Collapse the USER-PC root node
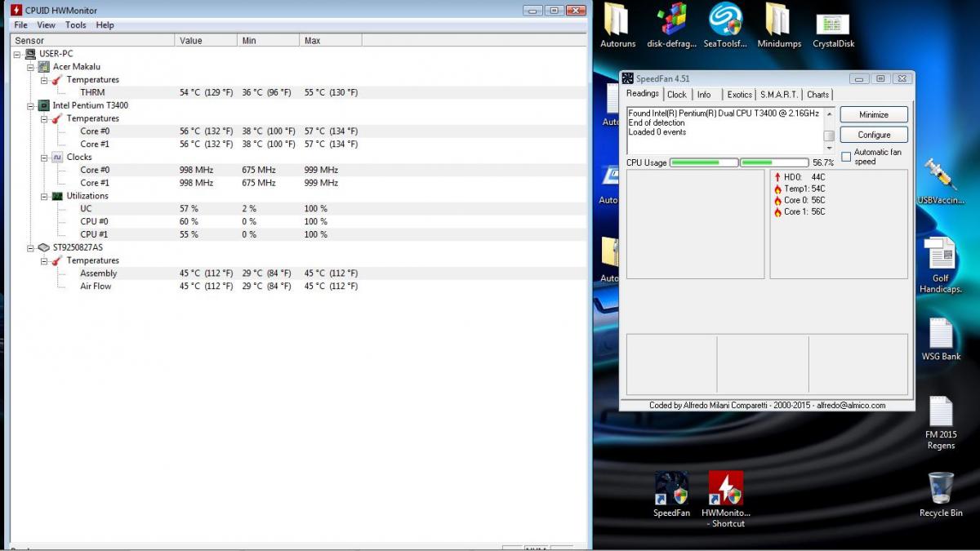 click(x=18, y=54)
